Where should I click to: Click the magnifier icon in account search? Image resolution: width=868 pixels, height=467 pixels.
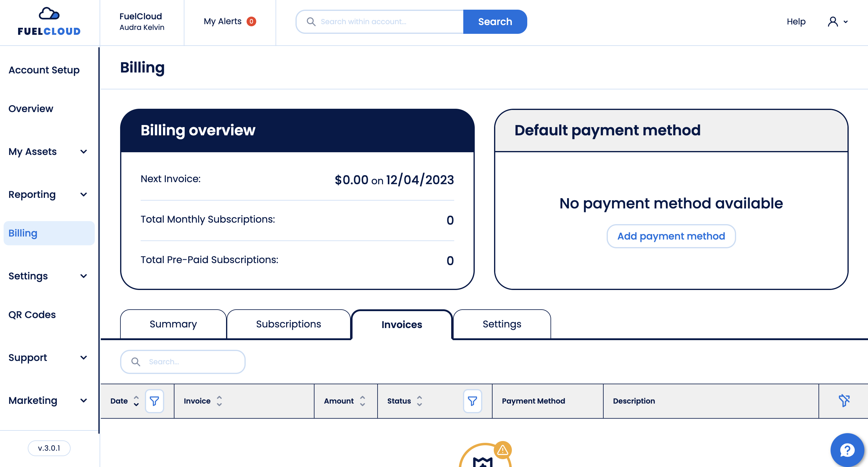coord(311,21)
